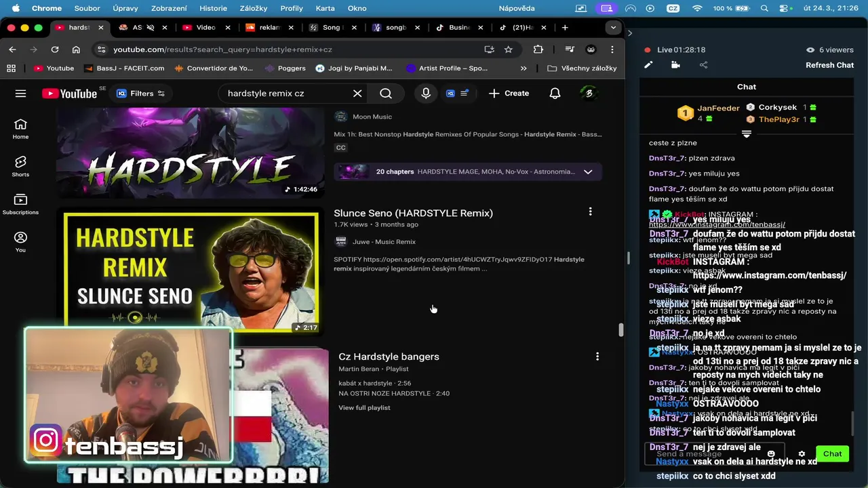The image size is (868, 488).
Task: Switch to the (21)Ha TikTok tab
Action: (524, 28)
